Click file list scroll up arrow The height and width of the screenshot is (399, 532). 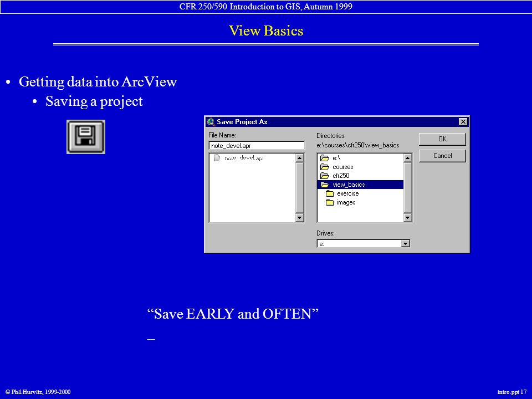coord(300,158)
